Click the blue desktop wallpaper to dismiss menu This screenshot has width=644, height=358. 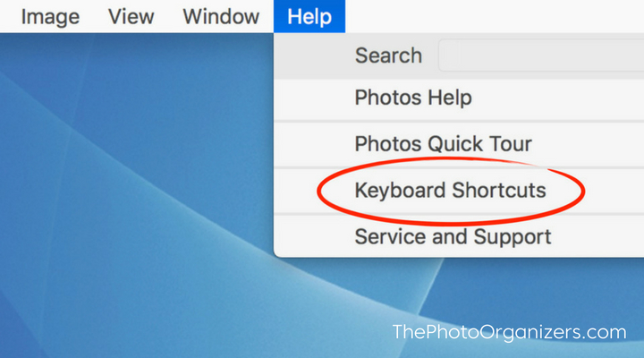136,206
